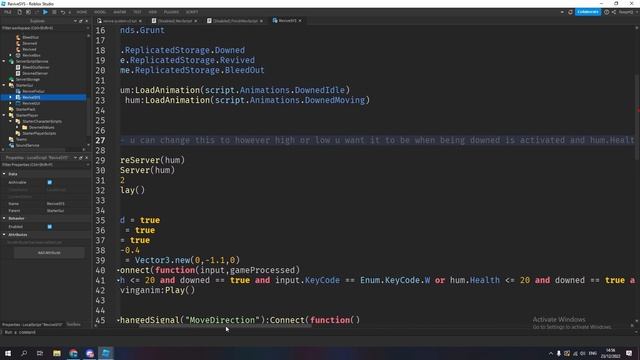Image resolution: width=640 pixels, height=360 pixels.
Task: Undock the Properties panel
Action: [81, 158]
